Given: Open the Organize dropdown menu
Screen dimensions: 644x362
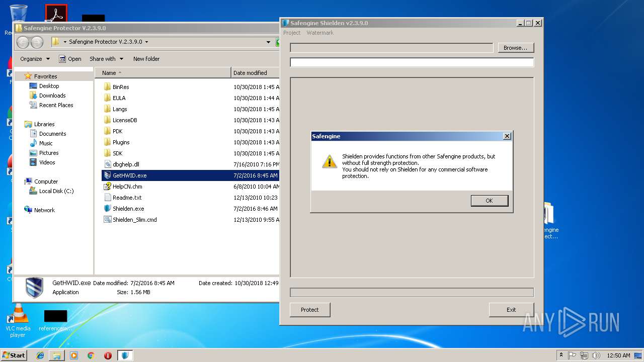Looking at the screenshot, I should 35,59.
